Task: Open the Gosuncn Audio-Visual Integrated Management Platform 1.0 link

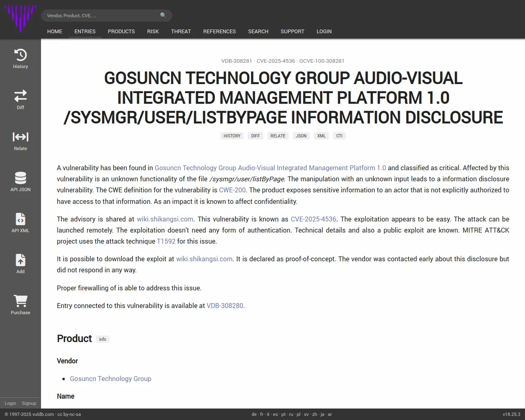Action: pyautogui.click(x=270, y=168)
